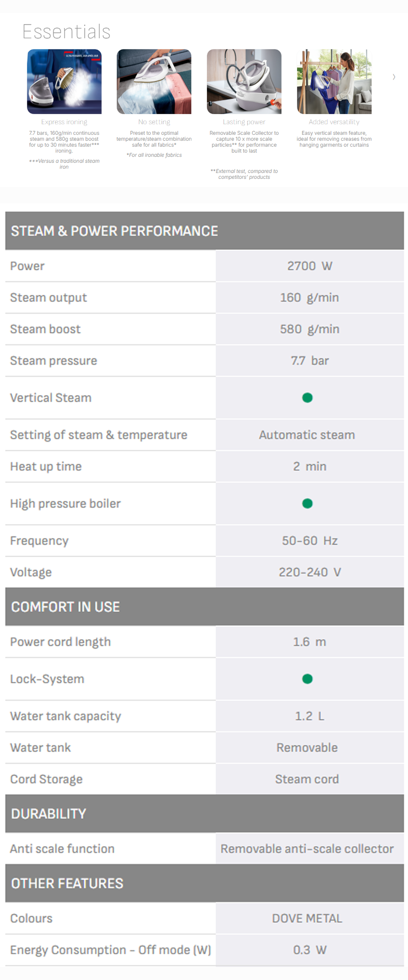Select the Other Features section header
Viewport: 408px width, 980px height.
click(204, 883)
